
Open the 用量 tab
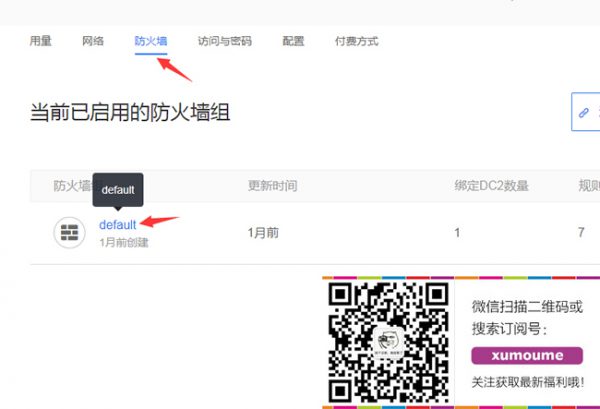42,41
